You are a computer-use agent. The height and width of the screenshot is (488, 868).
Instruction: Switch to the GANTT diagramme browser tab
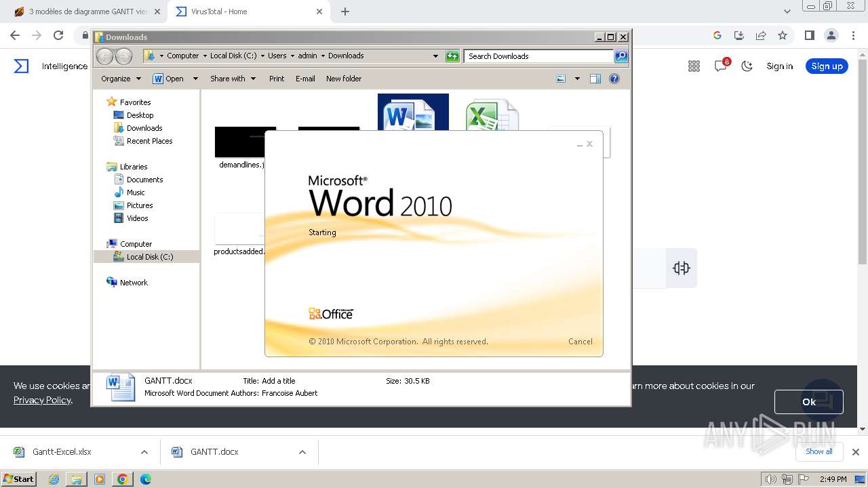87,12
